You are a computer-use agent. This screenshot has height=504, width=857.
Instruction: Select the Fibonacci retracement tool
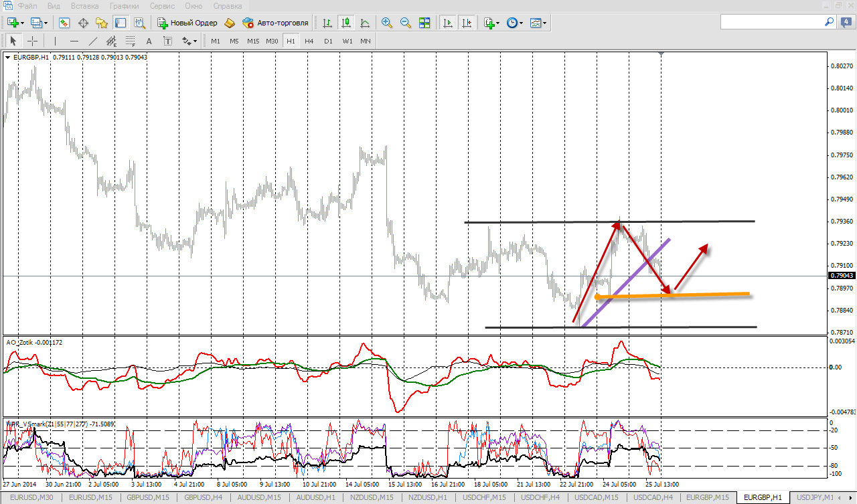[130, 41]
